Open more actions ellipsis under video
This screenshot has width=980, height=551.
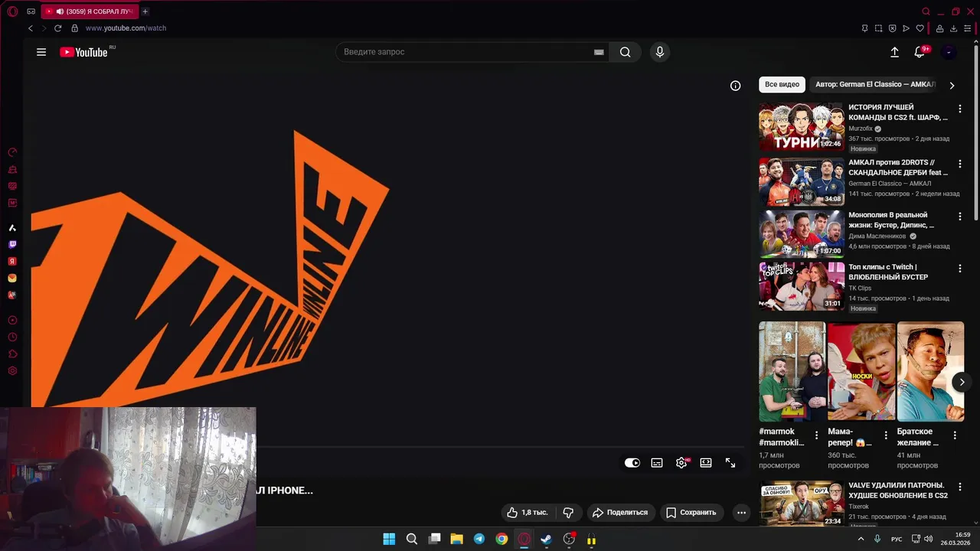point(741,513)
